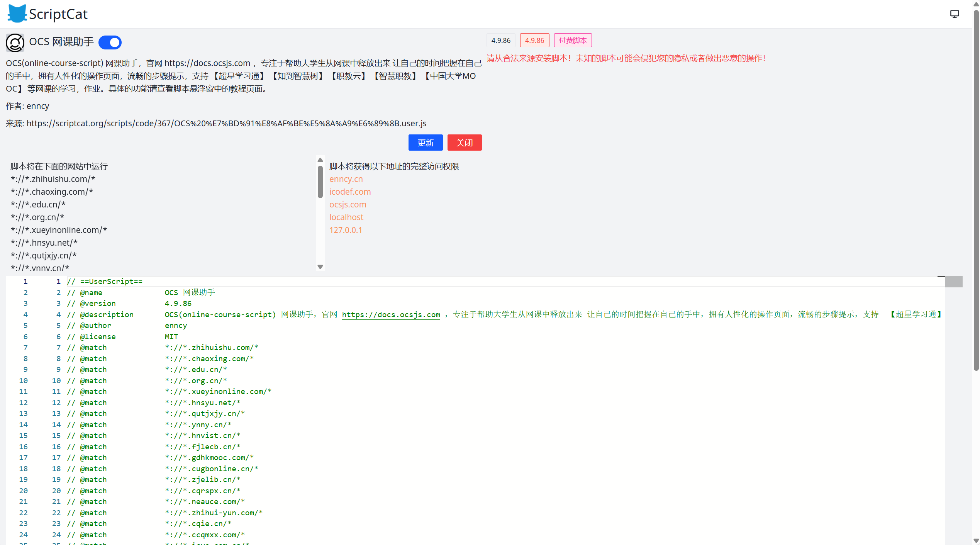Click the 付费脚本 paid script tag
980x545 pixels.
pos(572,40)
